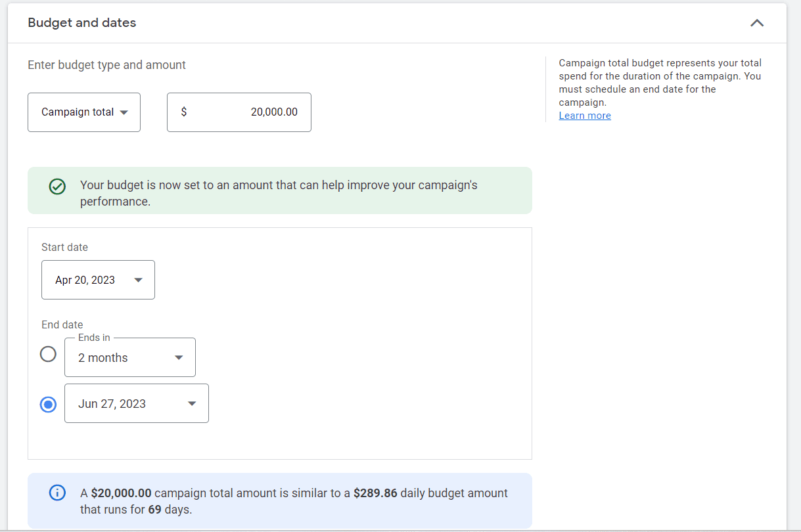Click the green success checkmark icon
The image size is (801, 532).
(57, 187)
